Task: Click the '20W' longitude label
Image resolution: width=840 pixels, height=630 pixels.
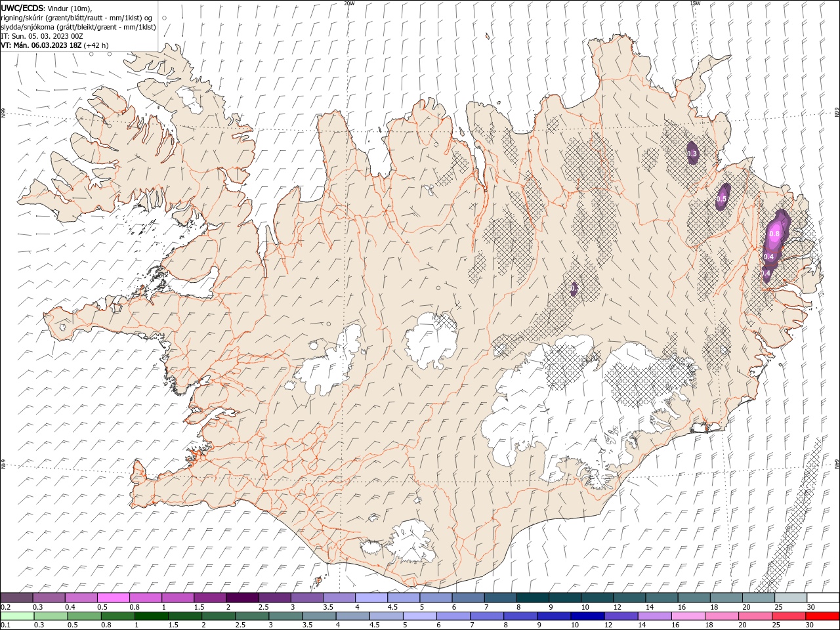Action: point(349,3)
